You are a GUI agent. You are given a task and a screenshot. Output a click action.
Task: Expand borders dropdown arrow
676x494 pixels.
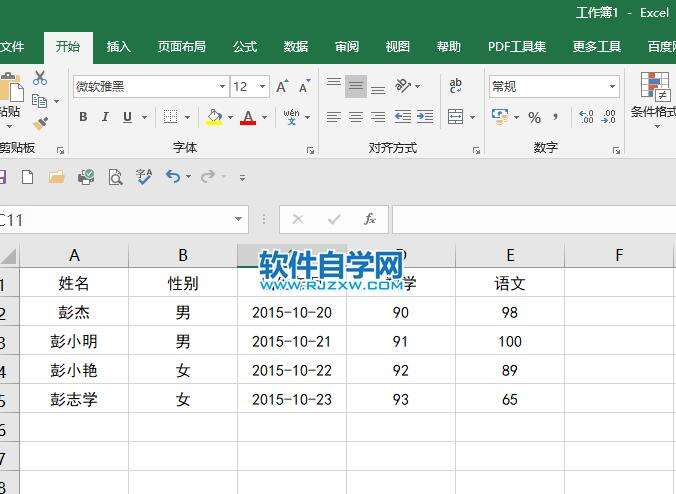(187, 117)
